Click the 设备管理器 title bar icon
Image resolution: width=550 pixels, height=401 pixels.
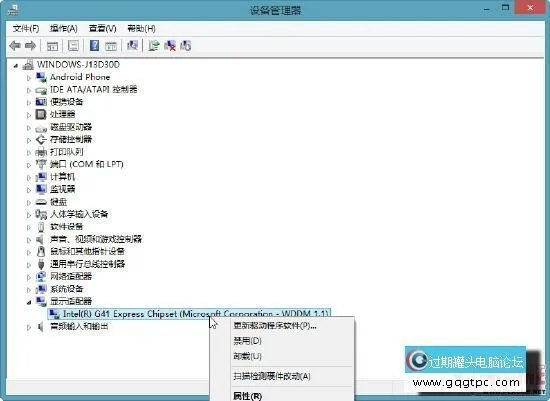(x=13, y=10)
